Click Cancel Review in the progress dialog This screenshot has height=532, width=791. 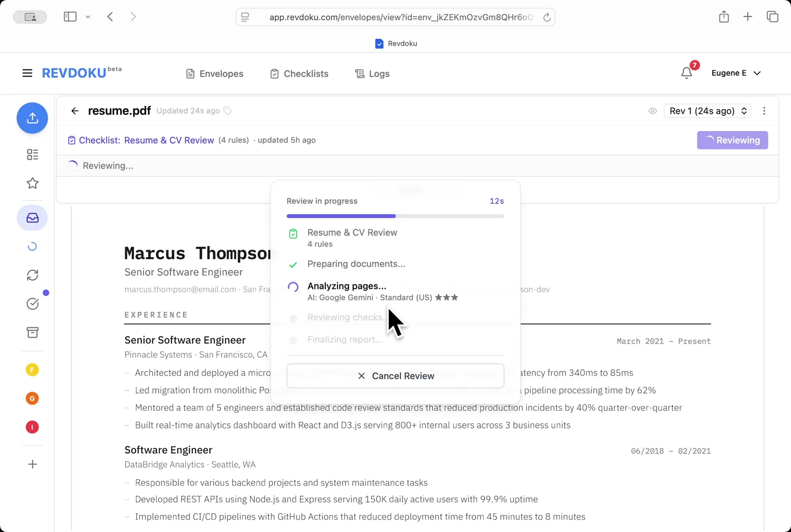395,376
